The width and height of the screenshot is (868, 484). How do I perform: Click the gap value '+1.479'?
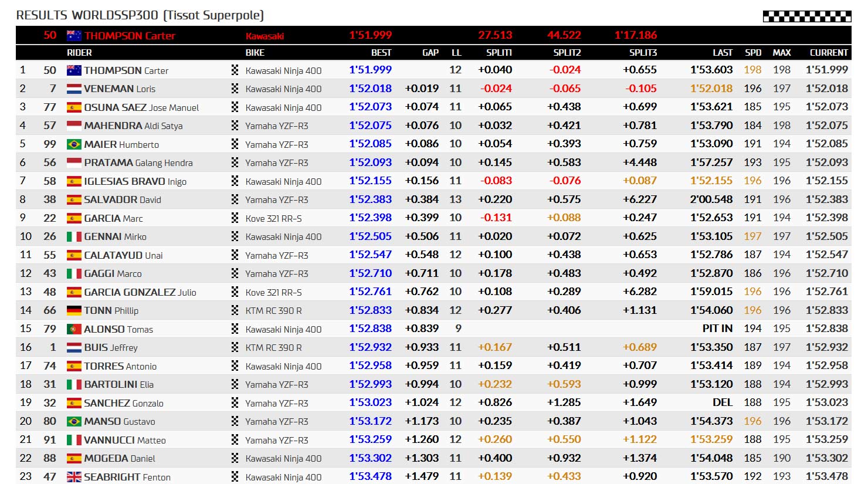(x=422, y=476)
